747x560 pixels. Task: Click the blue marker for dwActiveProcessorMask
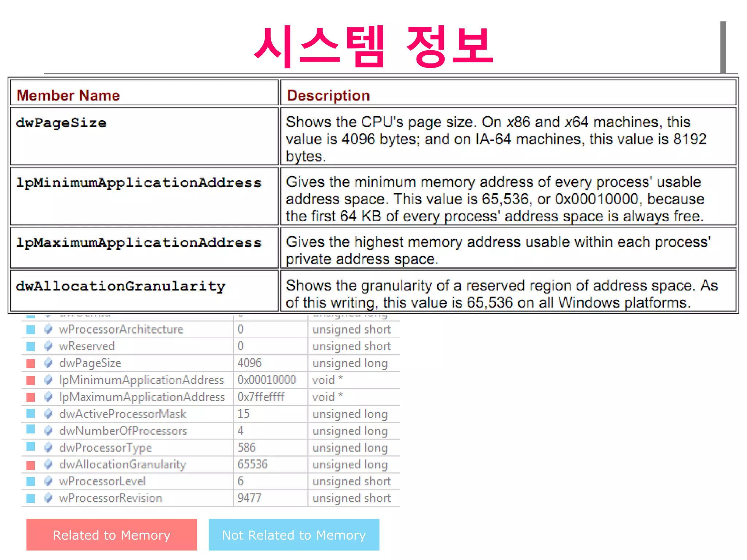[x=31, y=413]
